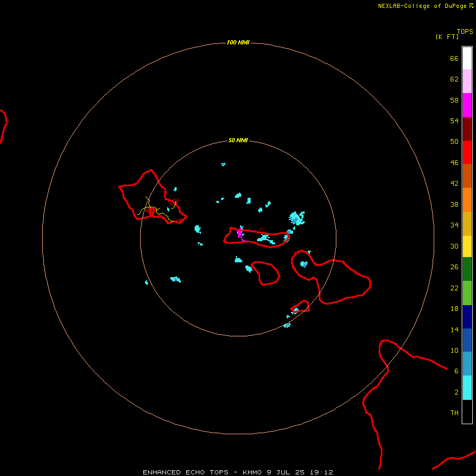Image resolution: width=476 pixels, height=476 pixels.
Task: Click the yellow swatch in the color scale
Action: pos(467,246)
